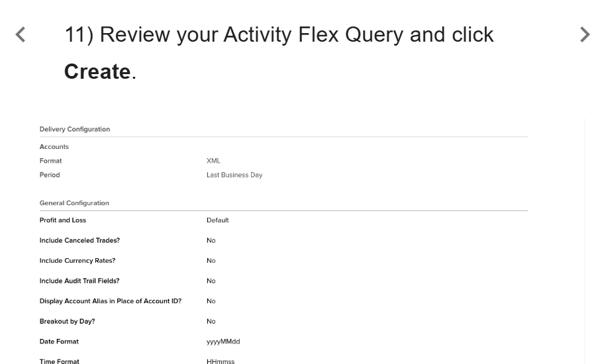Screen dimensions: 608x364
Task: Click the Delivery Configuration section header
Action: click(x=75, y=129)
